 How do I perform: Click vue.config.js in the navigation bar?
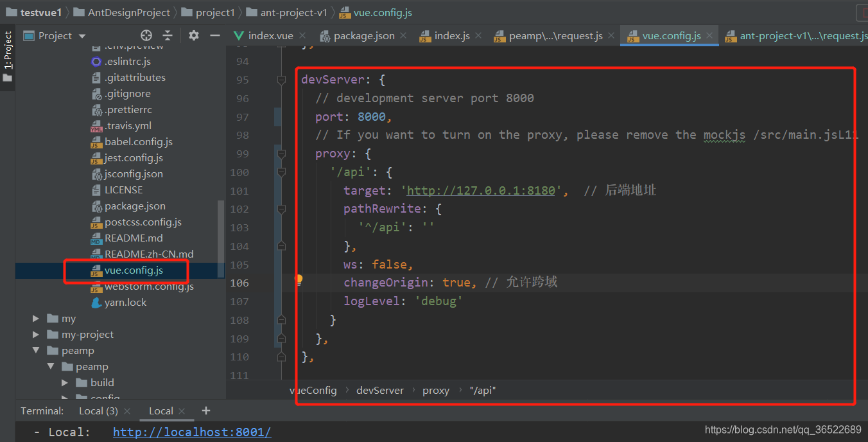click(x=376, y=12)
